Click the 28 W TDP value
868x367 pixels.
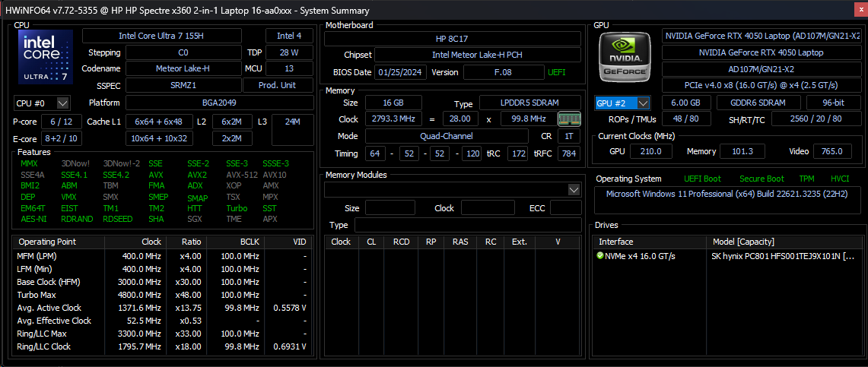click(289, 52)
